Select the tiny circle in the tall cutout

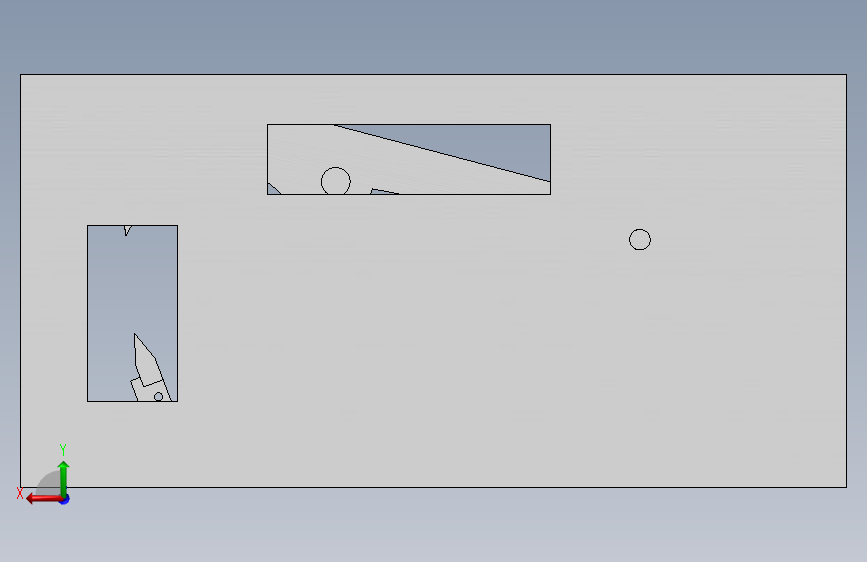click(x=158, y=397)
